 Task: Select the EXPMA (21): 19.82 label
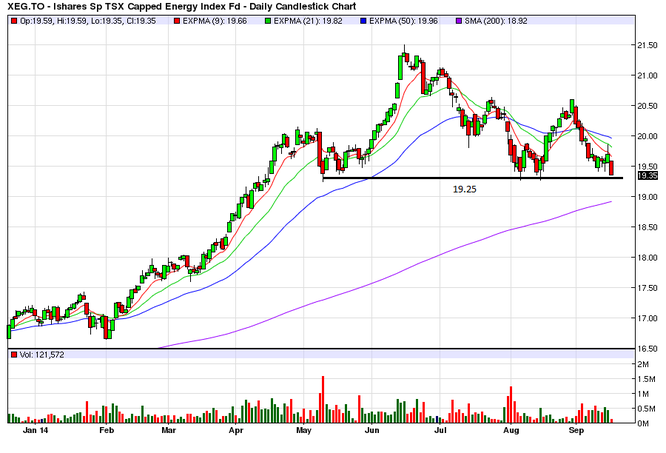click(x=308, y=21)
